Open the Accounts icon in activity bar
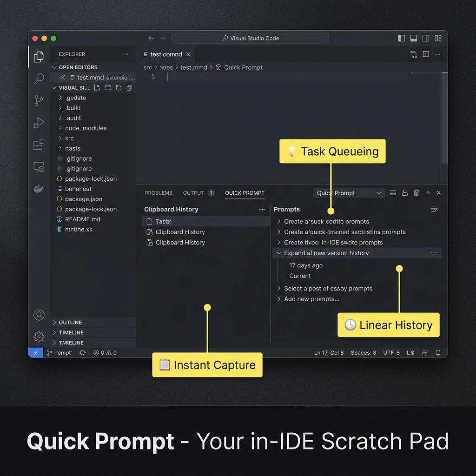Viewport: 476px width, 476px height. 39,315
